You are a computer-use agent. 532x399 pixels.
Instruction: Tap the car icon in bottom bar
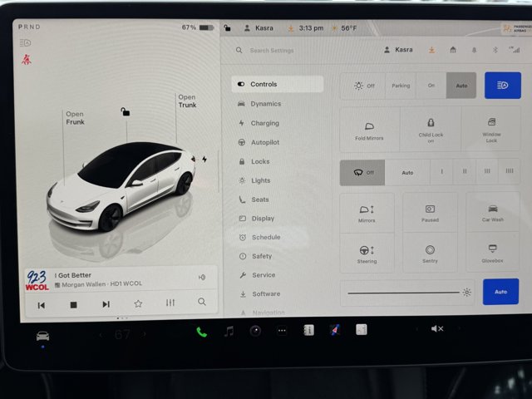coord(42,336)
